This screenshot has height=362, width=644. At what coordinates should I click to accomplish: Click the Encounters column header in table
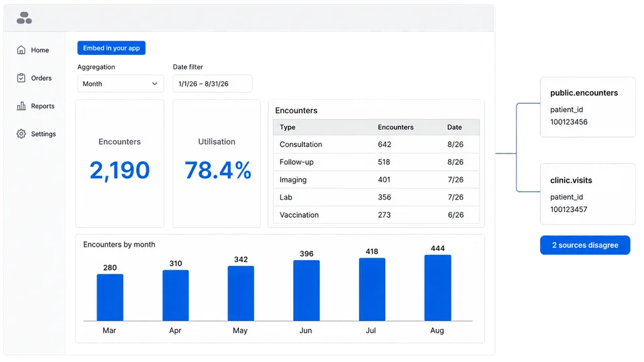pyautogui.click(x=396, y=127)
